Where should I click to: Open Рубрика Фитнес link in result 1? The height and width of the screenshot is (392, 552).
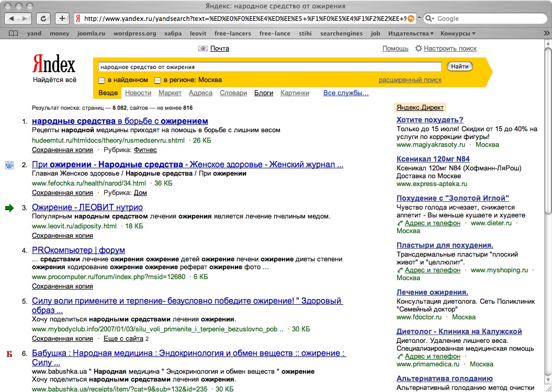(145, 150)
